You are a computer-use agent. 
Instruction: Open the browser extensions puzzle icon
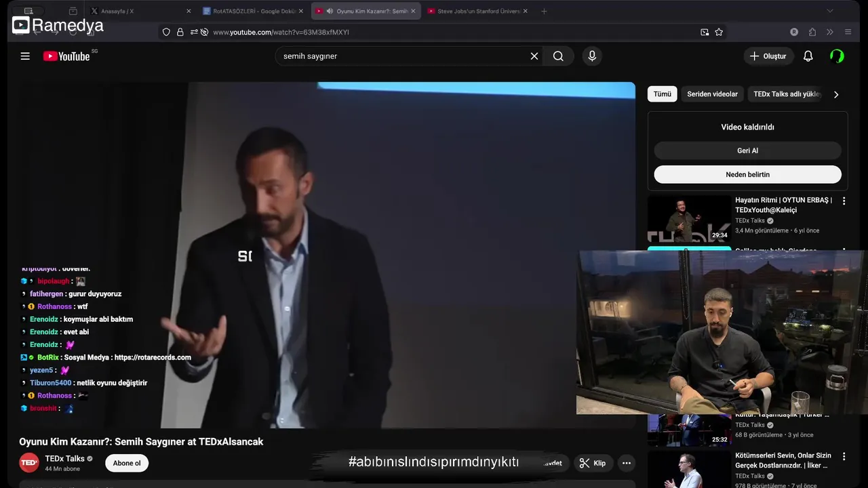pos(812,32)
